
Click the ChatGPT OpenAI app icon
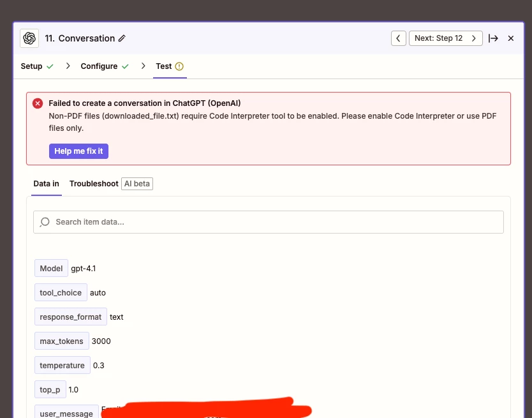(29, 38)
